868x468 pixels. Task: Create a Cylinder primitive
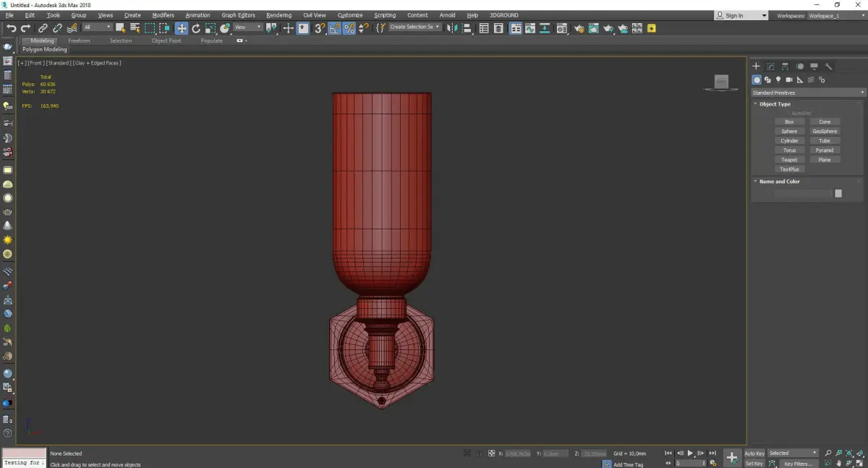point(789,140)
